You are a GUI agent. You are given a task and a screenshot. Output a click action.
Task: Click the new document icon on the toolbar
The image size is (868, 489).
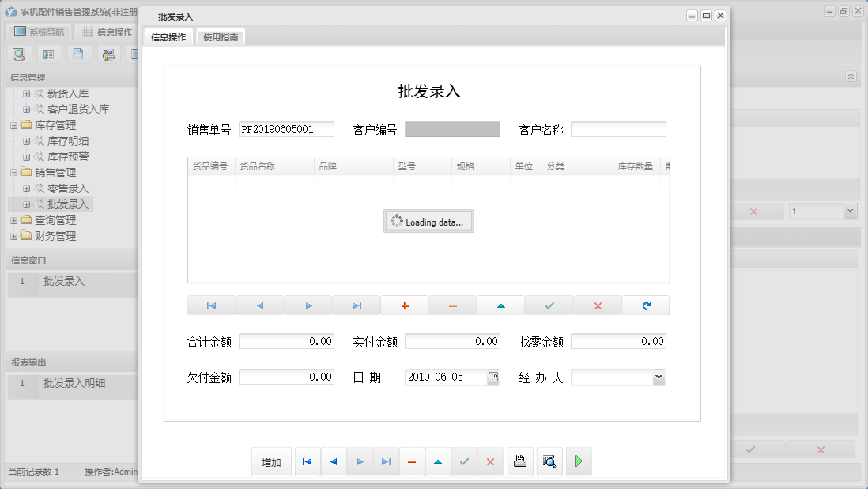tap(79, 54)
